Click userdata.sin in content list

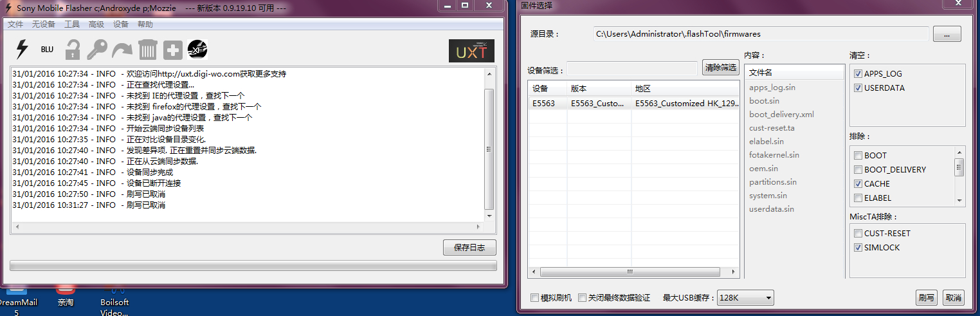coord(771,209)
